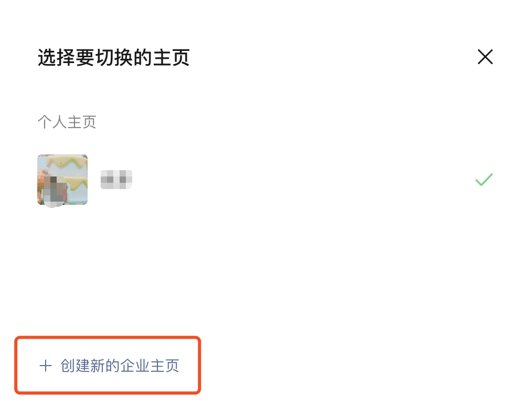
Task: Select the currently checked personal homepage row
Action: (x=265, y=180)
